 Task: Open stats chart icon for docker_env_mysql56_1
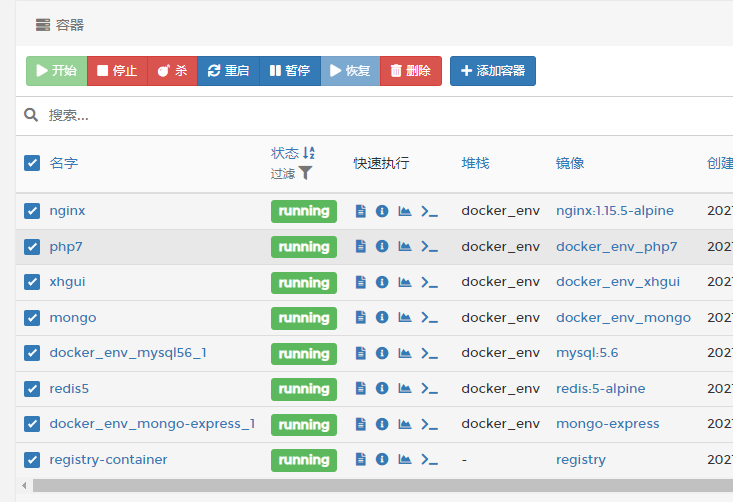click(405, 353)
